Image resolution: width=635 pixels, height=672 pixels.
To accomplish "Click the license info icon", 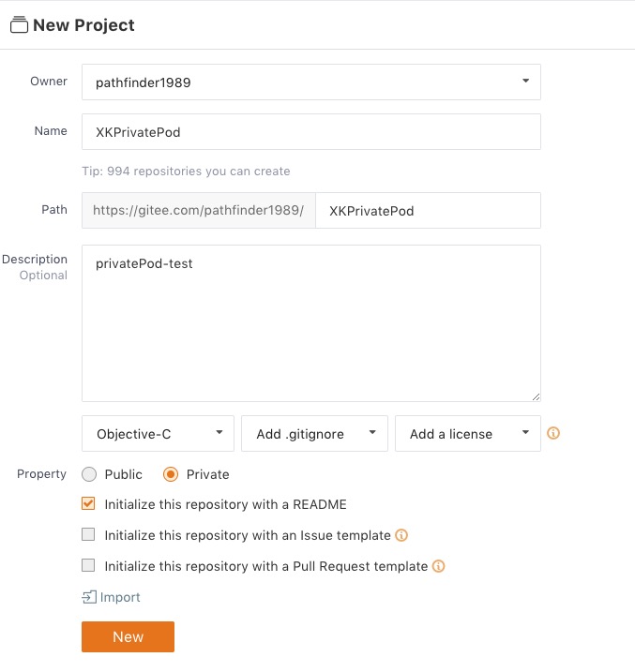I will [x=553, y=434].
